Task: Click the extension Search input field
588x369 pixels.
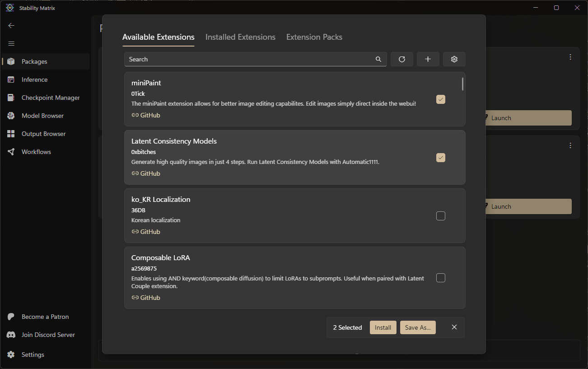Action: click(x=256, y=59)
